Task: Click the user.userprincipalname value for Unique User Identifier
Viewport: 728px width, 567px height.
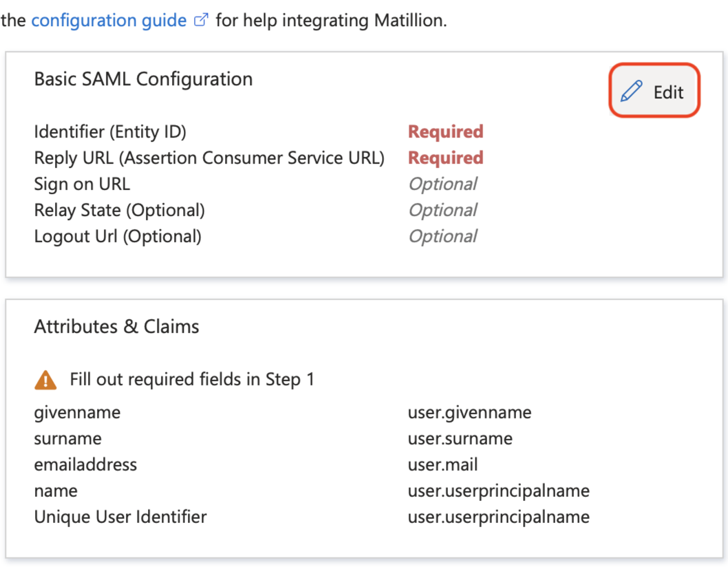Action: click(497, 517)
